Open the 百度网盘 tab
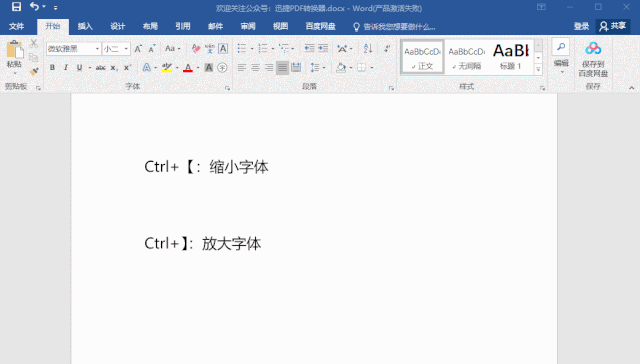 pyautogui.click(x=320, y=27)
